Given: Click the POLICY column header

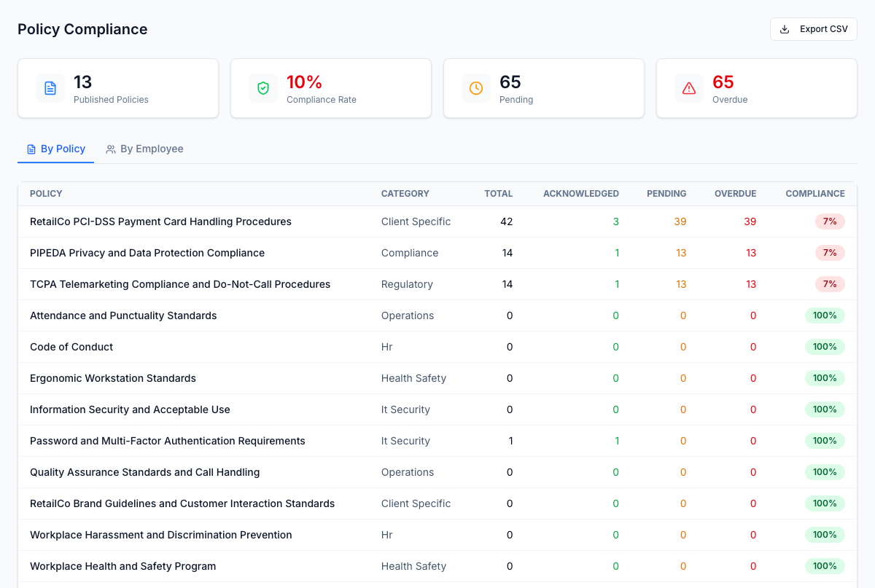Looking at the screenshot, I should pyautogui.click(x=46, y=194).
